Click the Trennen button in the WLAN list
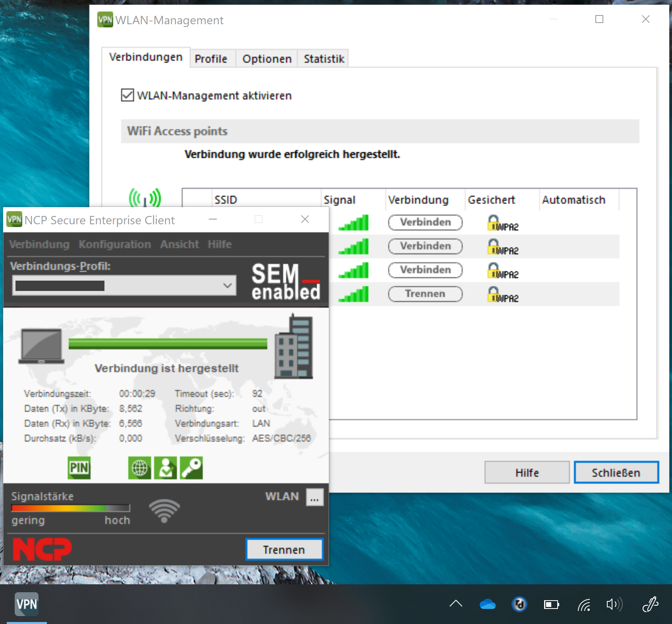Screen dimensions: 672x624 425,294
